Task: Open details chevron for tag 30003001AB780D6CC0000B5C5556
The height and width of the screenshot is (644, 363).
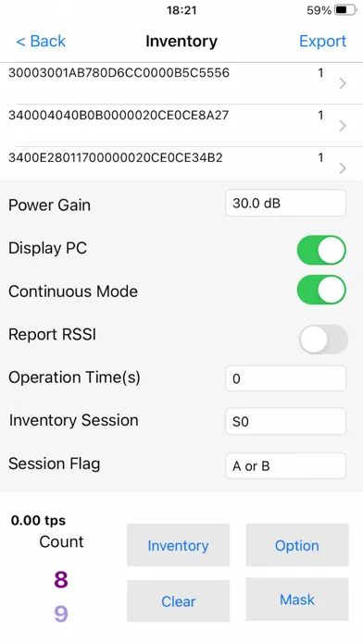Action: [x=343, y=84]
